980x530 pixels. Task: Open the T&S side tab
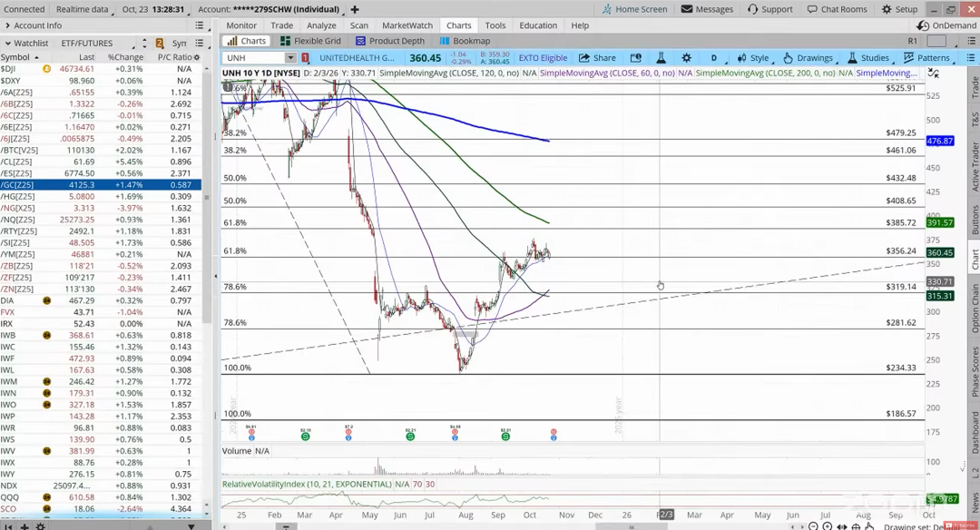974,120
